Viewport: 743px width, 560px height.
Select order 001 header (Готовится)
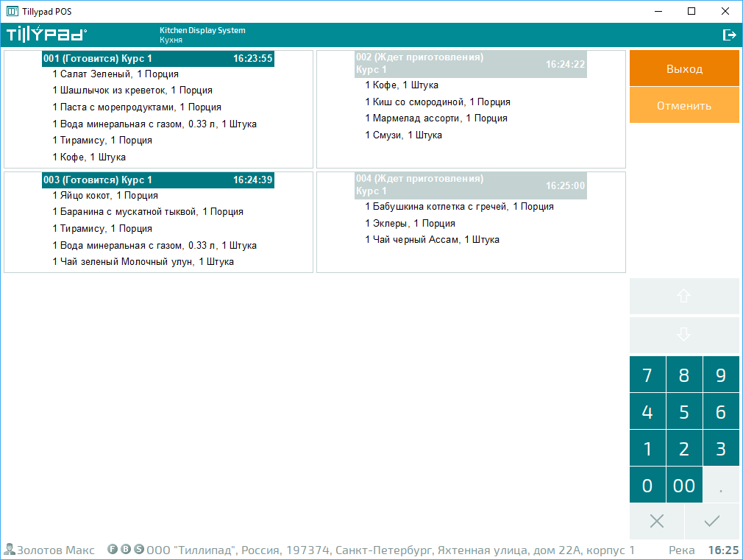click(157, 59)
